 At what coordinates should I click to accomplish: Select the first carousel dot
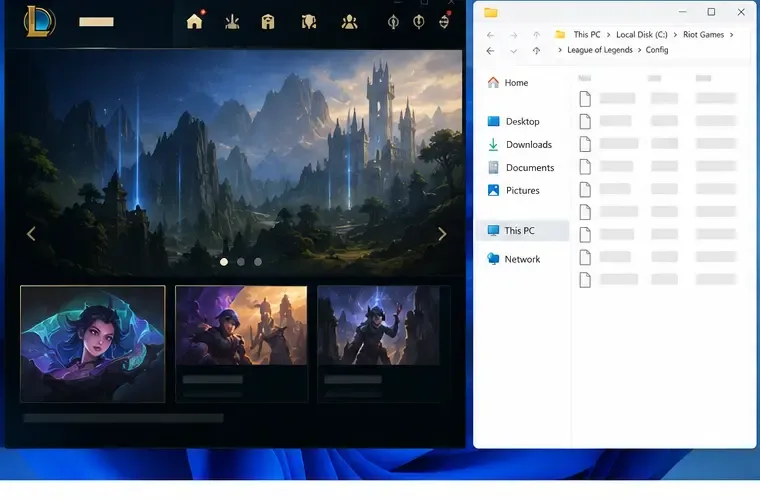pyautogui.click(x=224, y=262)
